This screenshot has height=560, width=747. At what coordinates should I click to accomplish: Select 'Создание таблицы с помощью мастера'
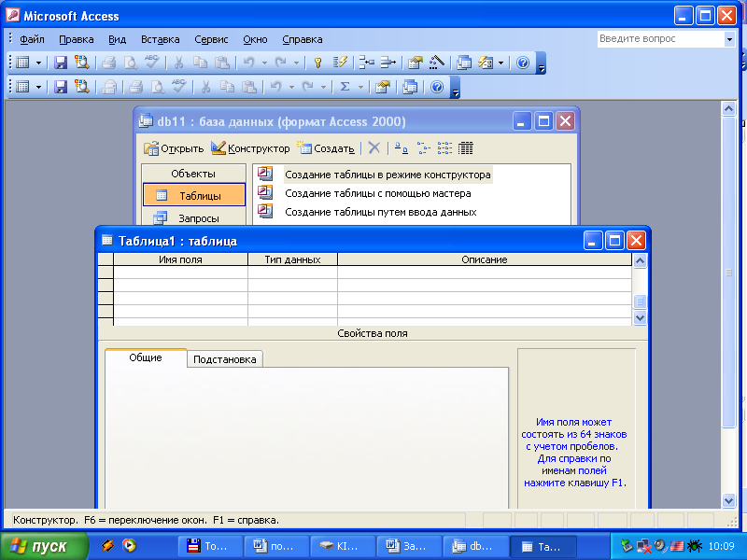[378, 193]
